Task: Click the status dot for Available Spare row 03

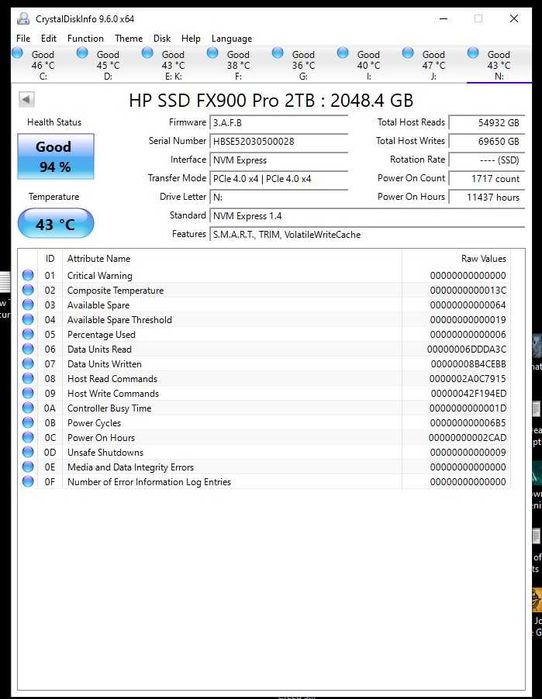Action: click(x=28, y=304)
